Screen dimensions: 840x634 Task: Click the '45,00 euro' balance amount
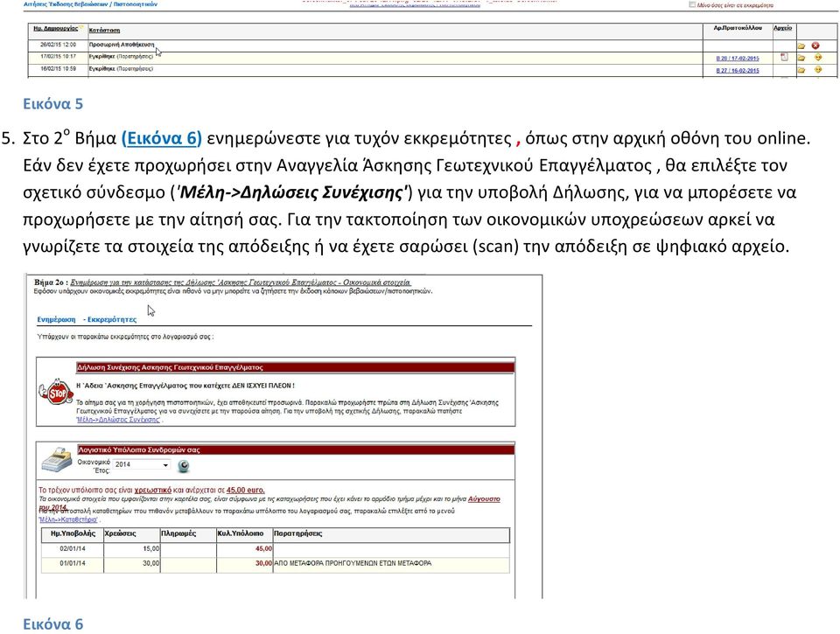click(x=245, y=490)
